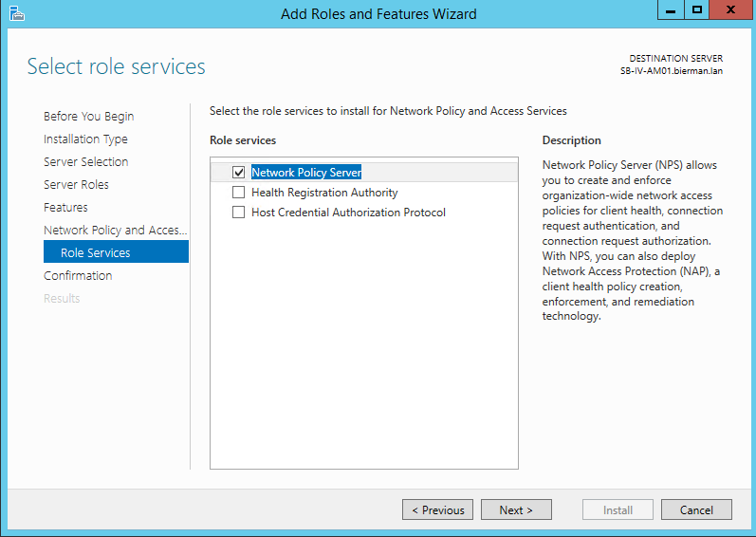Click the Select role services heading
The width and height of the screenshot is (756, 537).
click(x=116, y=66)
